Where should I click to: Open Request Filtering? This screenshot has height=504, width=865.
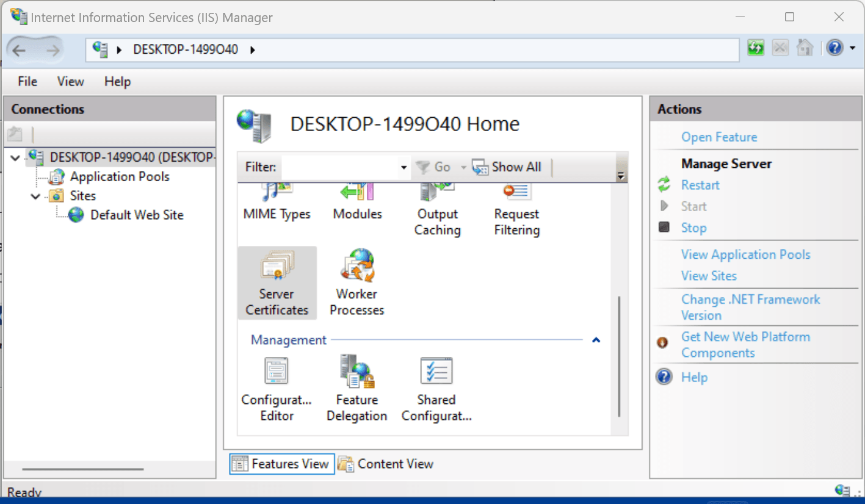tap(516, 207)
